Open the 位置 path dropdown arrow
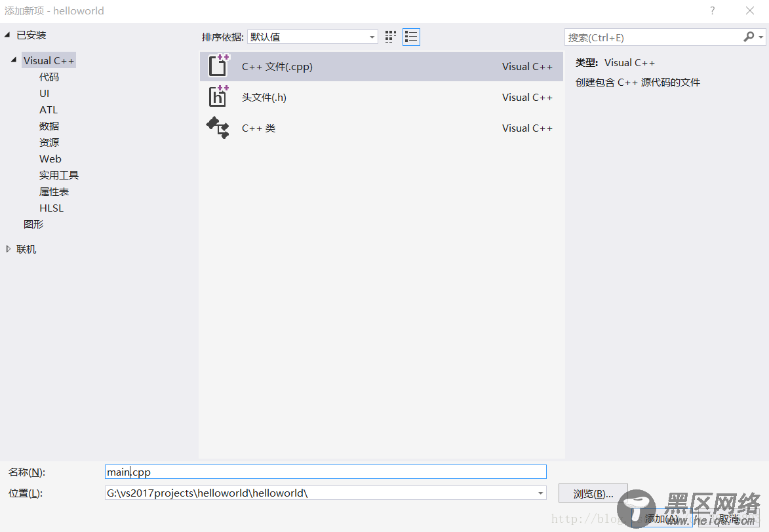The image size is (769, 532). tap(540, 493)
